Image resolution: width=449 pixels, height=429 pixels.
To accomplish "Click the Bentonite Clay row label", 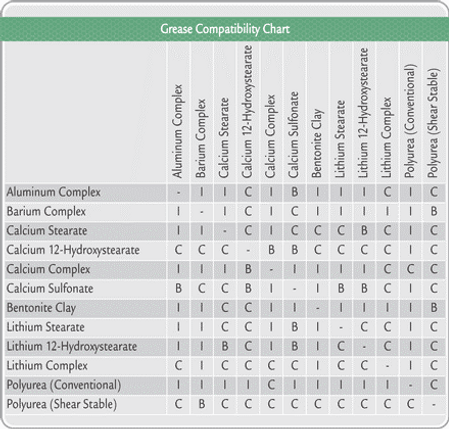I will (41, 308).
